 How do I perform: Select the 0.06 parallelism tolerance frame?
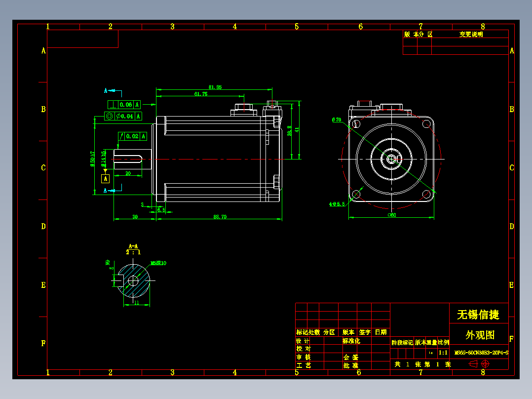pos(123,104)
